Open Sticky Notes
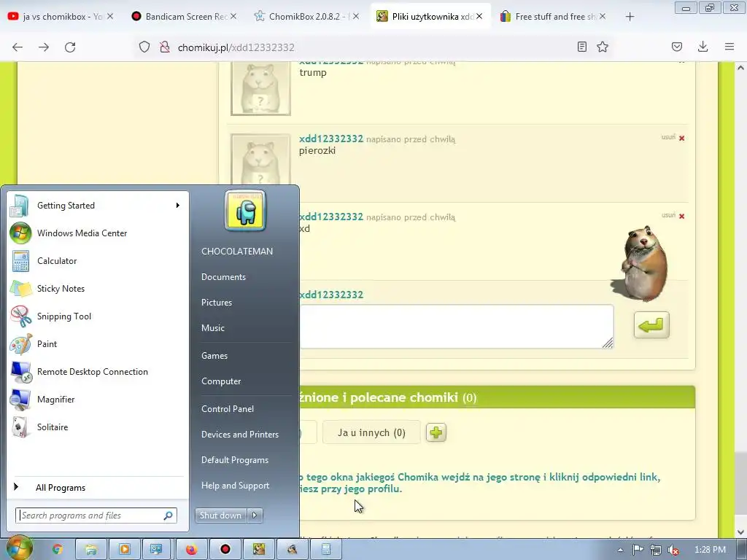The image size is (747, 560). 97,288
